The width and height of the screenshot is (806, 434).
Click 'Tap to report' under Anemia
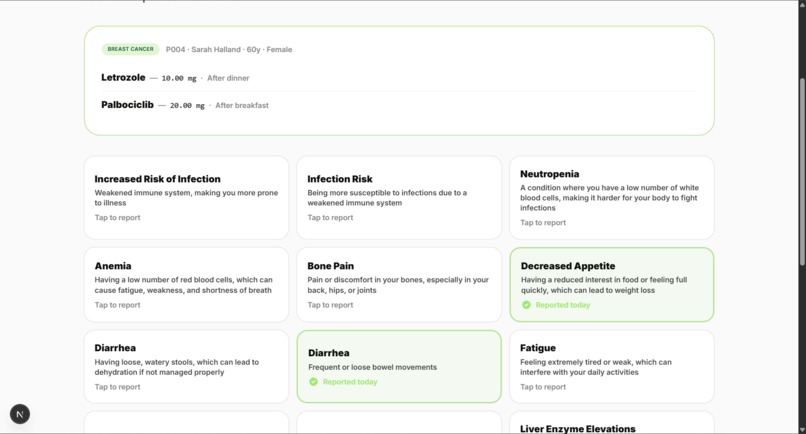pos(117,305)
